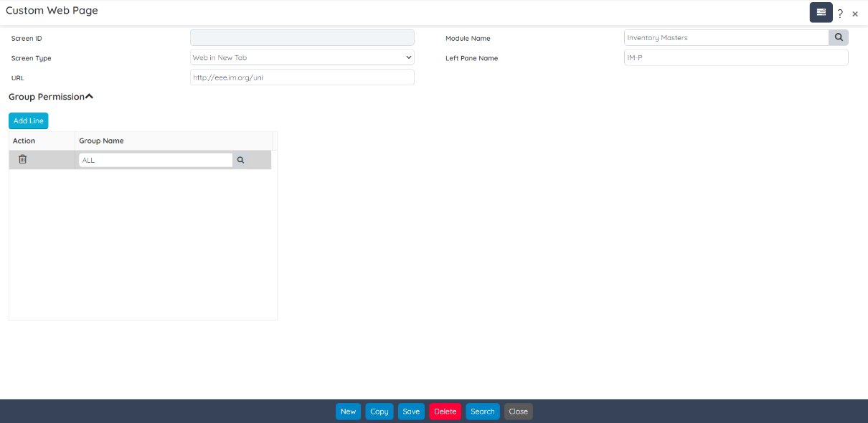
Task: Click the Group Name field containing ALL
Action: (155, 161)
